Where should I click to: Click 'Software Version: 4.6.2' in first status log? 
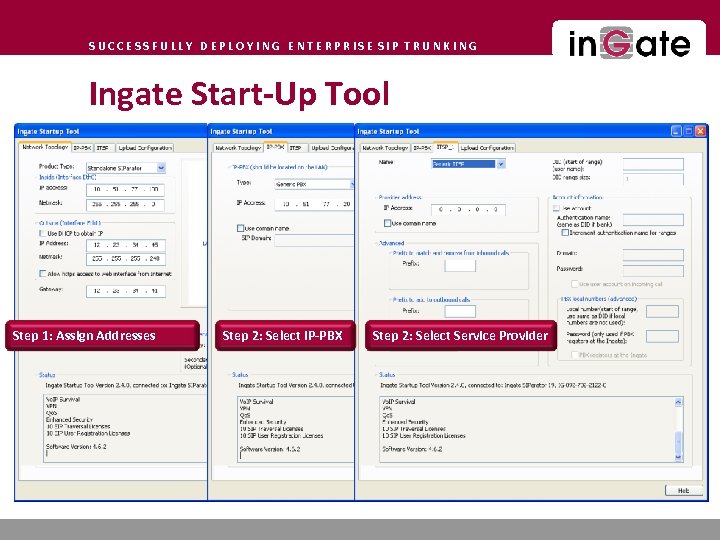click(x=76, y=446)
